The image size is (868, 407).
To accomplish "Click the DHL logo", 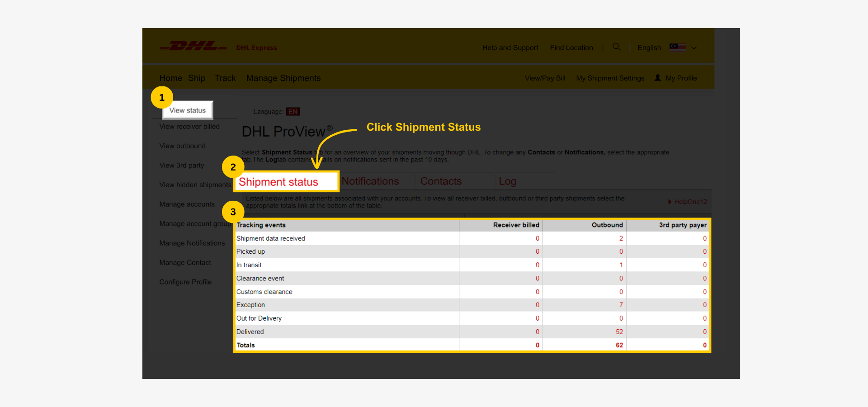I will (x=193, y=46).
